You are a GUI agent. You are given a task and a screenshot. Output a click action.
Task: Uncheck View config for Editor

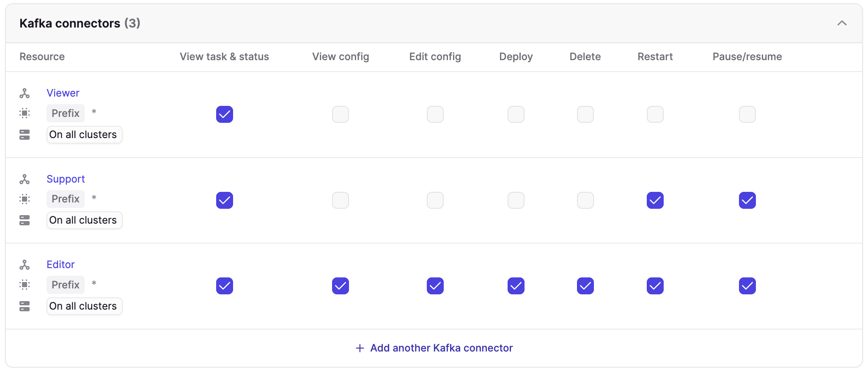click(x=341, y=286)
